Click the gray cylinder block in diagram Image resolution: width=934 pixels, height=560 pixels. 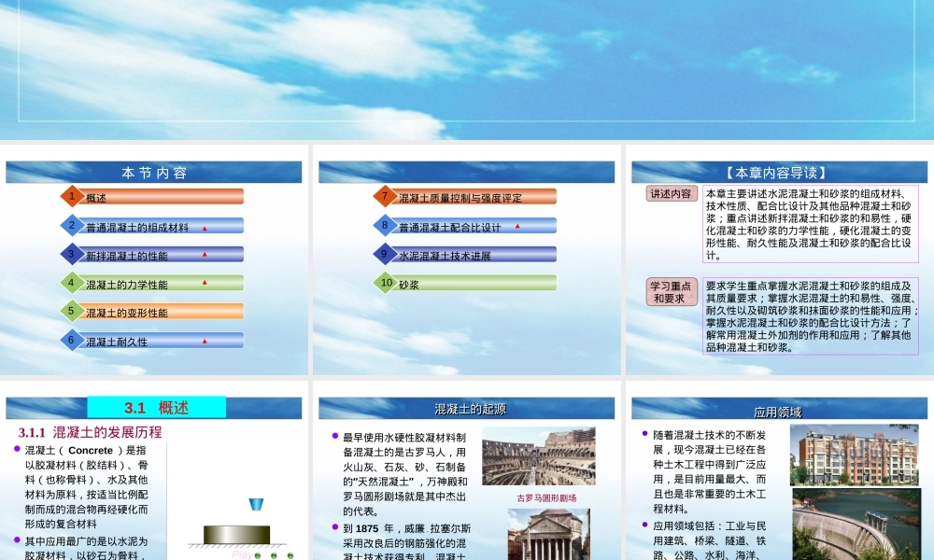coord(236,535)
